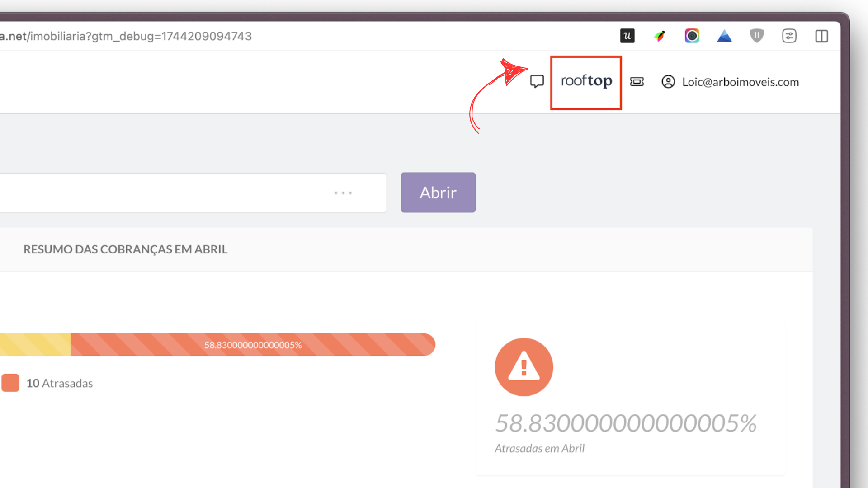Open the rooftop logo link
The image size is (868, 488).
pos(586,81)
